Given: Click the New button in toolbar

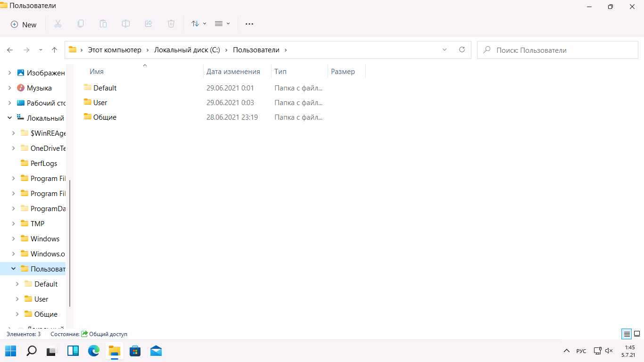Looking at the screenshot, I should [x=24, y=24].
